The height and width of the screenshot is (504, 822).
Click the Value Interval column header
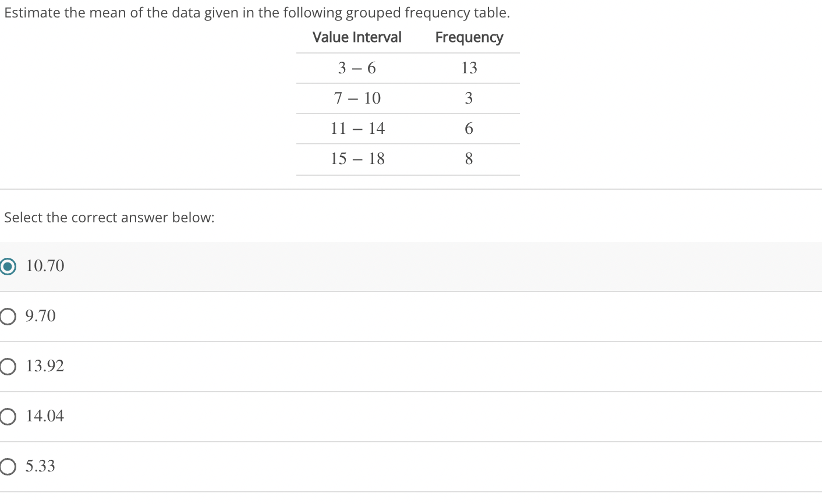(x=357, y=37)
